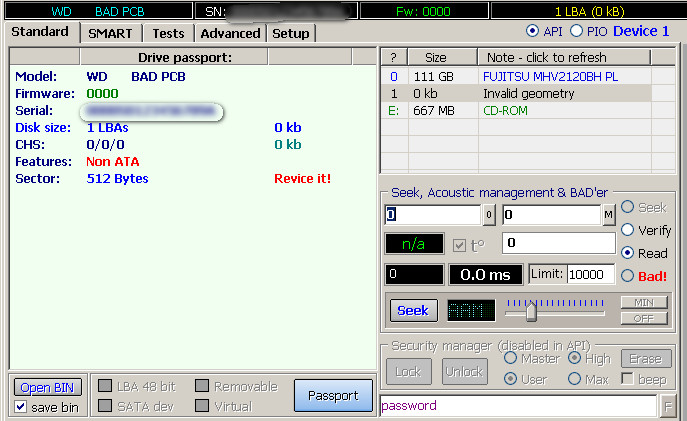
Task: Click the end LBA input field
Action: click(x=552, y=215)
